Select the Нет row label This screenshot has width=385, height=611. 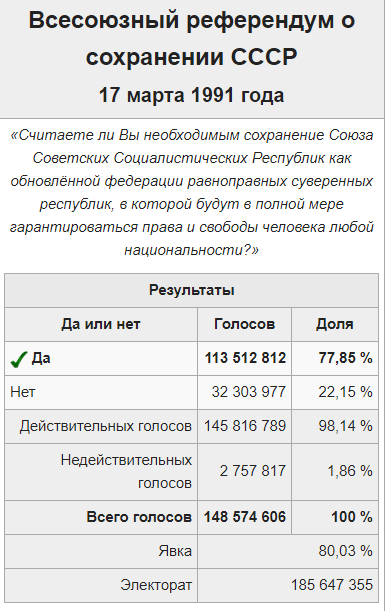23,392
